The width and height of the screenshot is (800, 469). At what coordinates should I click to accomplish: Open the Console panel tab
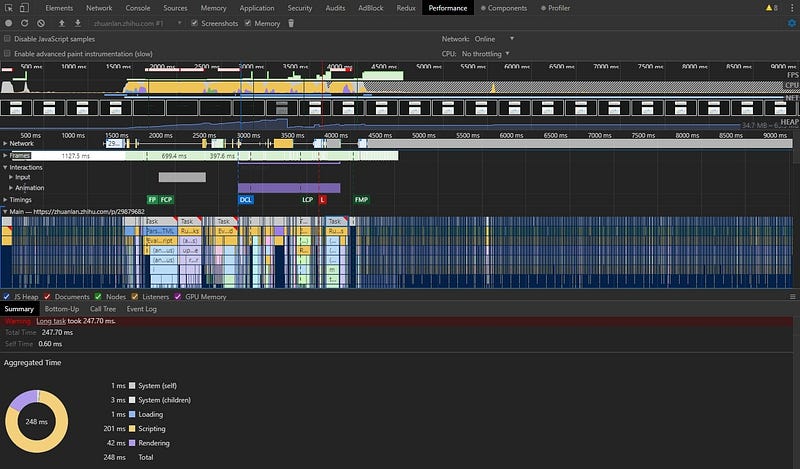(138, 8)
